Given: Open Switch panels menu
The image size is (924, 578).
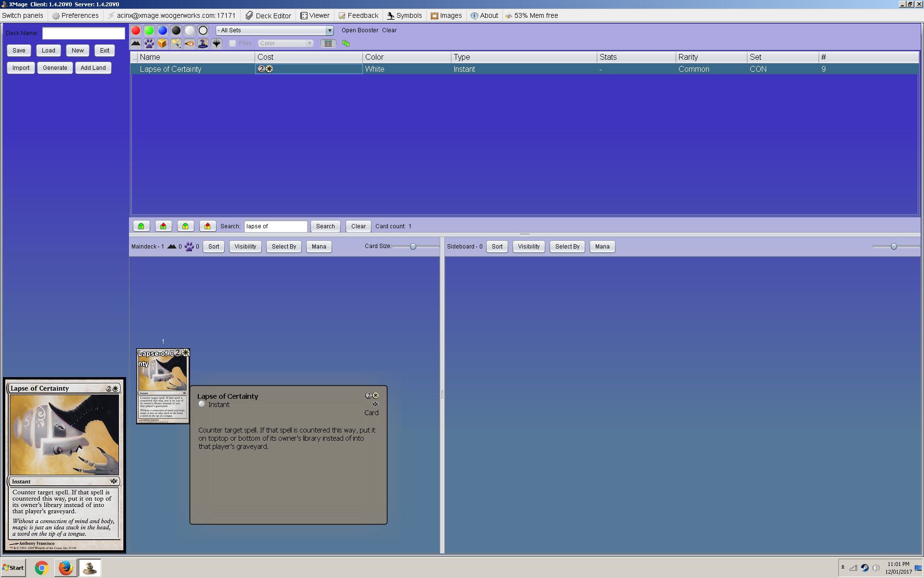Looking at the screenshot, I should pyautogui.click(x=23, y=15).
